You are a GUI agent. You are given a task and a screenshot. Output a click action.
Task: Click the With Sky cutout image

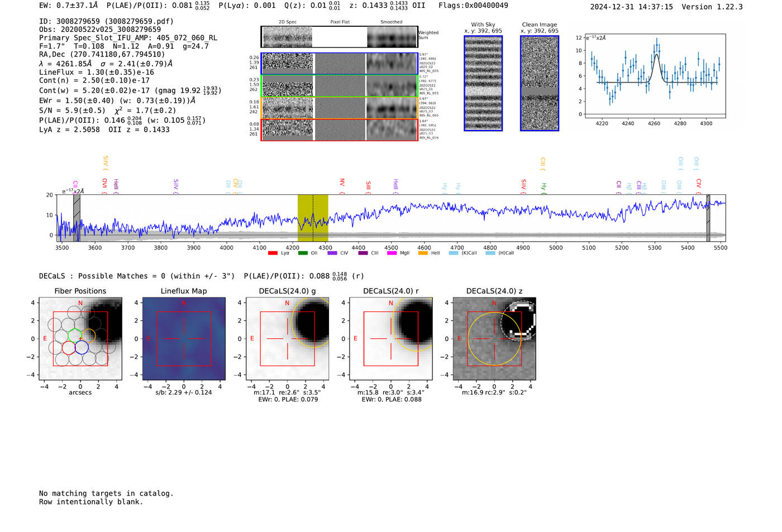[x=483, y=83]
